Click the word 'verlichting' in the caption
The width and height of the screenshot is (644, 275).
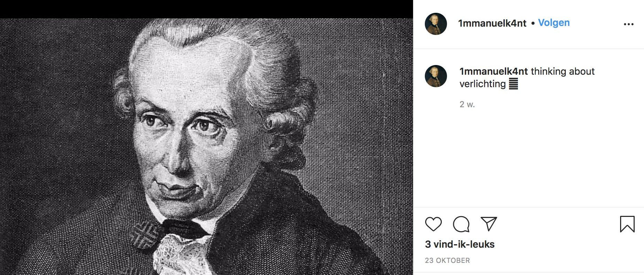(x=483, y=84)
